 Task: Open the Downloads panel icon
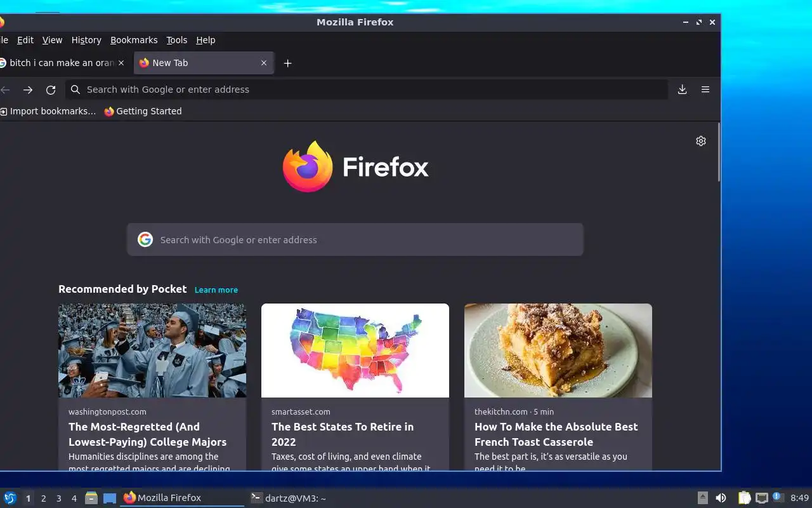click(x=683, y=90)
